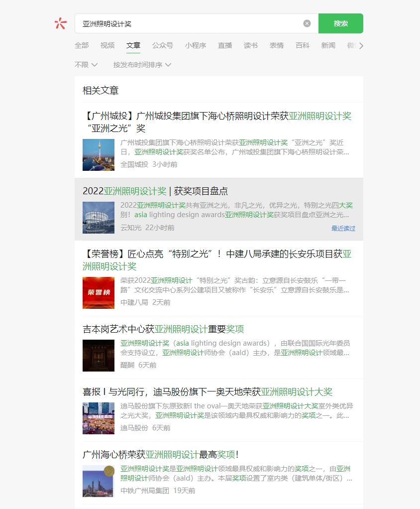Select the 文章 tab

click(x=133, y=45)
